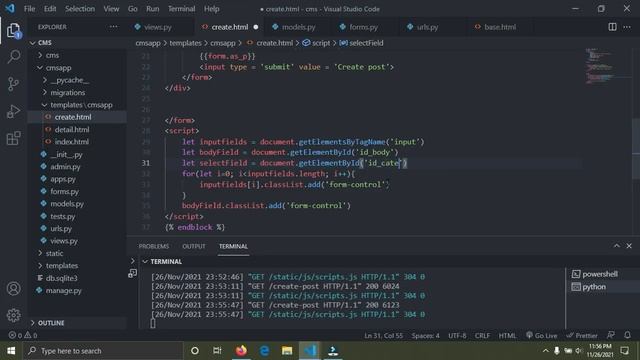Change the HTML language mode
This screenshot has width=640, height=360.
click(507, 336)
